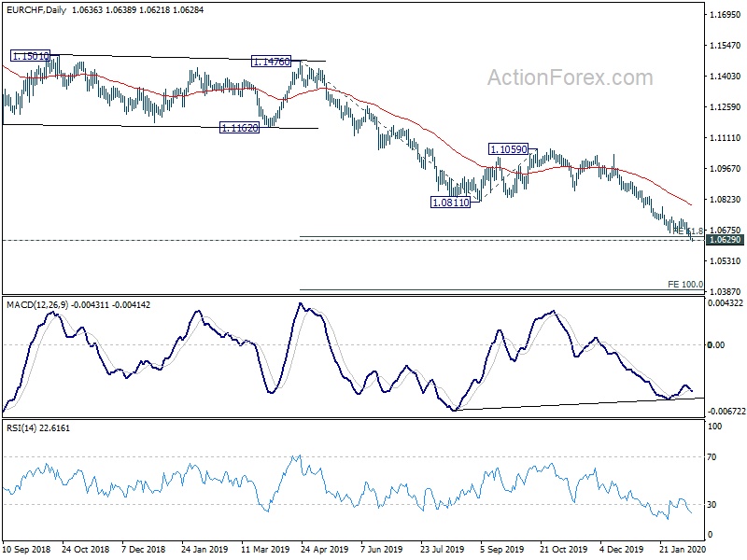Click the current price tag 1.06290

click(x=726, y=240)
